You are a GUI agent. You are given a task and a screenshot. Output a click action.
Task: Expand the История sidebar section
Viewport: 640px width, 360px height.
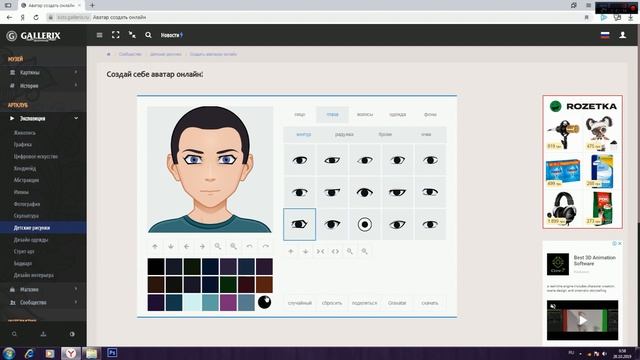(x=43, y=86)
